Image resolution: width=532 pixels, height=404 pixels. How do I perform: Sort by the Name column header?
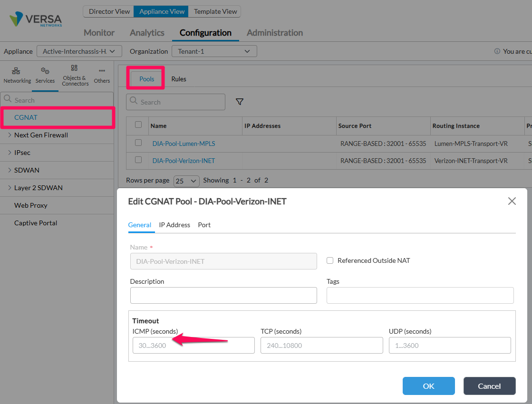(195, 126)
